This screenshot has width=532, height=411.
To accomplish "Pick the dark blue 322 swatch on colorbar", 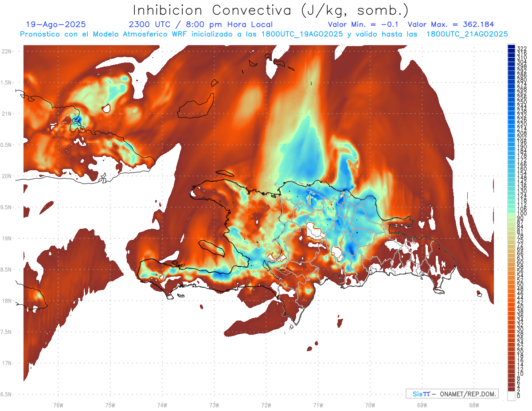I will [511, 48].
